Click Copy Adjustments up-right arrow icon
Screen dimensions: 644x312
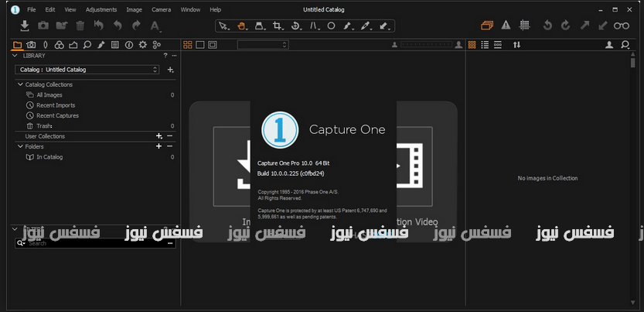pyautogui.click(x=584, y=26)
